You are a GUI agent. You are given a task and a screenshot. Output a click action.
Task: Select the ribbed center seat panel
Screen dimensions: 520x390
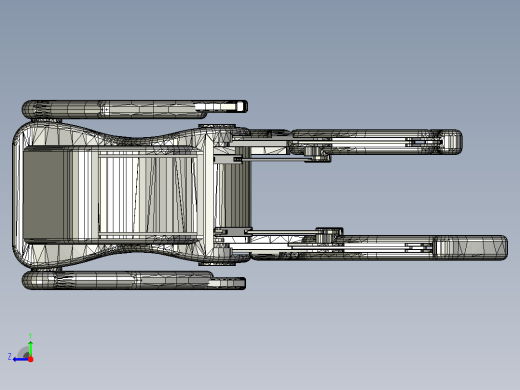[147, 195]
